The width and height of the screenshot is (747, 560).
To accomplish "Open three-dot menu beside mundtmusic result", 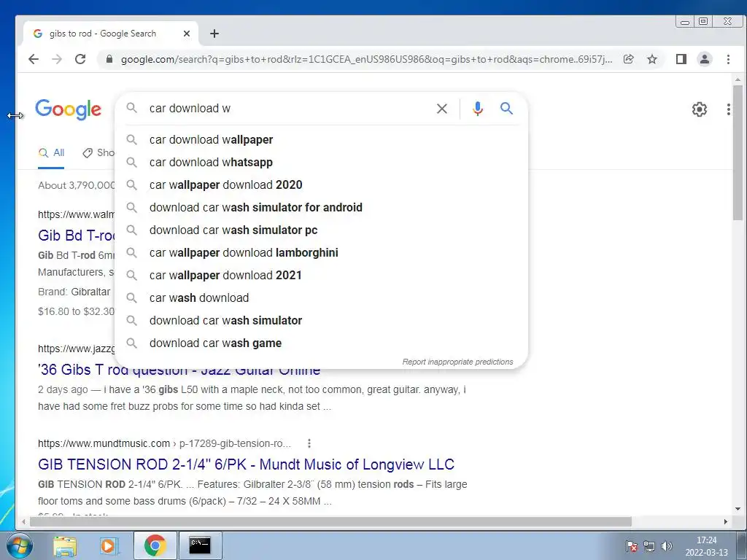I will [309, 443].
